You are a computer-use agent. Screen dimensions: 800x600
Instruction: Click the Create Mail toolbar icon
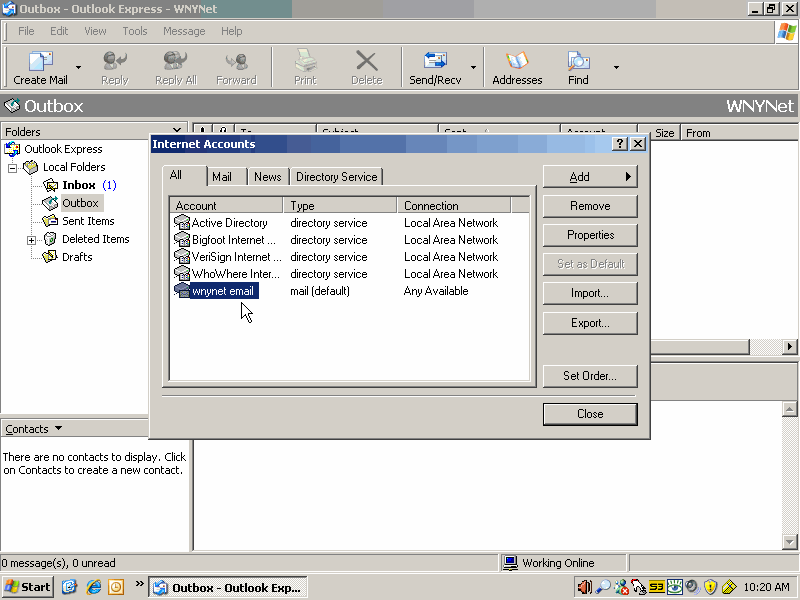coord(40,61)
